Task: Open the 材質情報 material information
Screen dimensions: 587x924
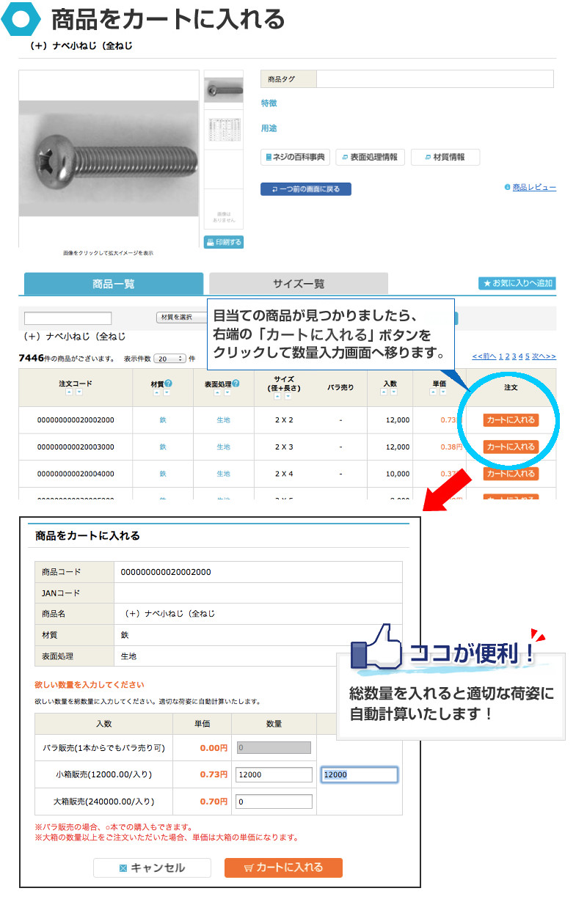Action: click(x=445, y=157)
